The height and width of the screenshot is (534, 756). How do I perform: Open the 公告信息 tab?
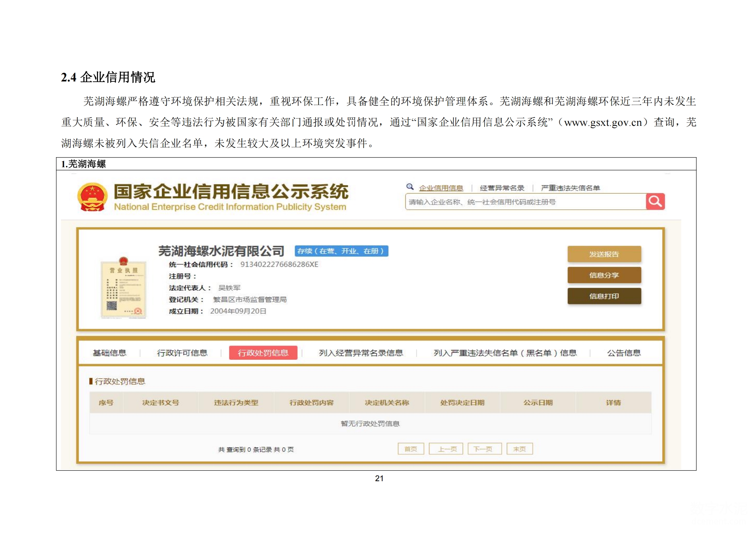(x=623, y=353)
